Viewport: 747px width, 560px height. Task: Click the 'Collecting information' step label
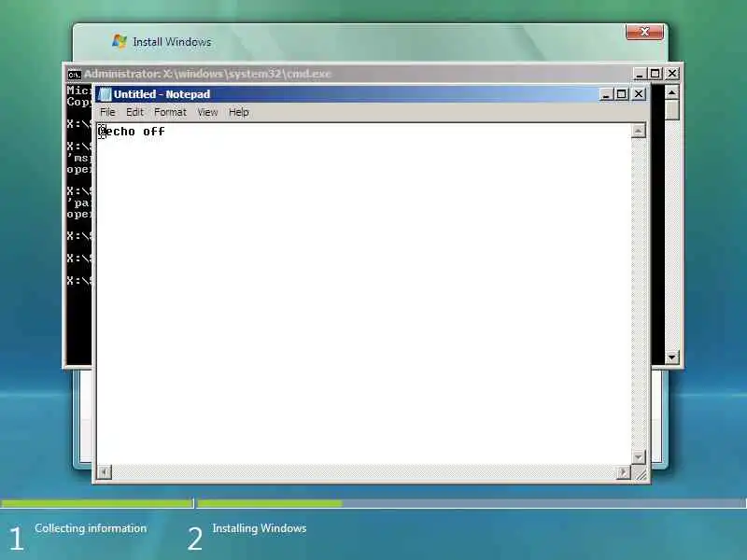pos(91,528)
